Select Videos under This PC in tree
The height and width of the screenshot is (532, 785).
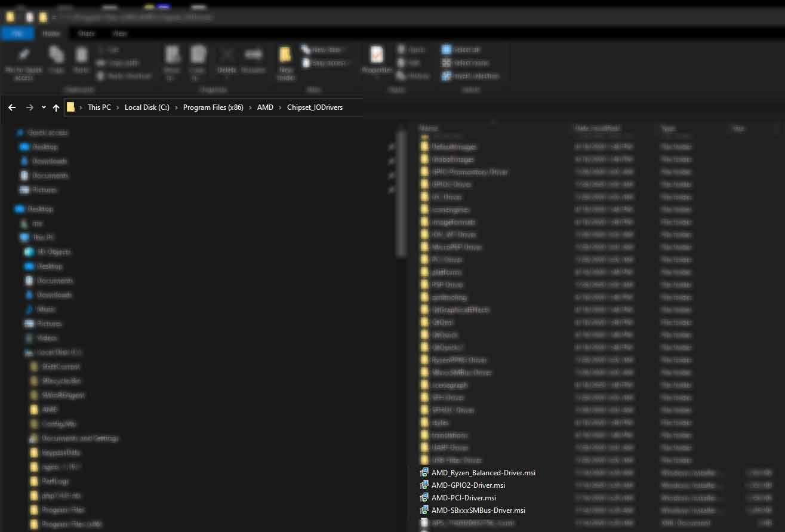click(47, 338)
